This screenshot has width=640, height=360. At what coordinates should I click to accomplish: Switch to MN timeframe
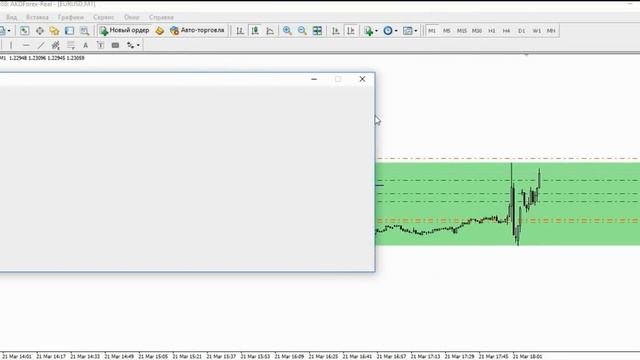[551, 31]
